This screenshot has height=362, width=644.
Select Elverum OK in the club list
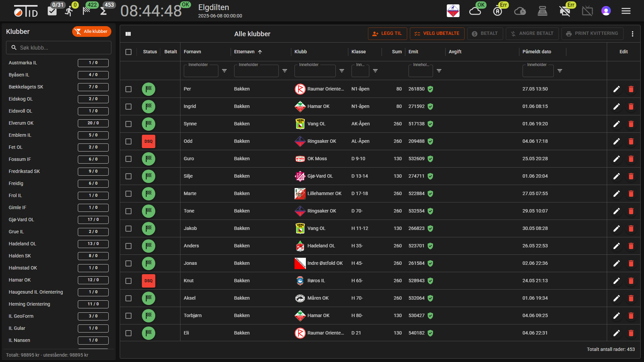pos(59,123)
